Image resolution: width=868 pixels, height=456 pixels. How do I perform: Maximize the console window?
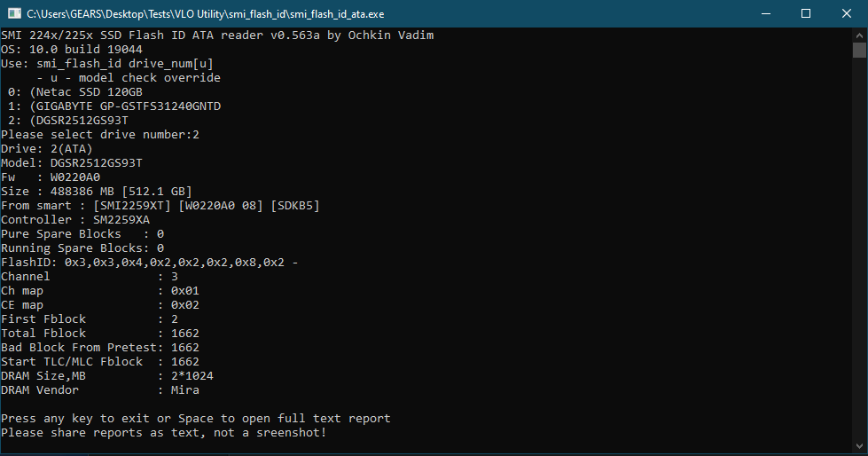tap(806, 13)
